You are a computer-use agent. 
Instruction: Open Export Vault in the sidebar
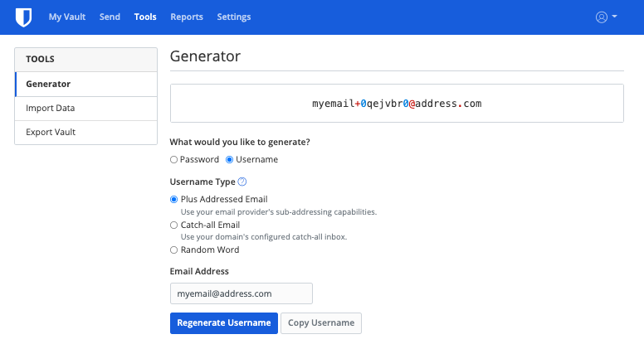tap(86, 132)
